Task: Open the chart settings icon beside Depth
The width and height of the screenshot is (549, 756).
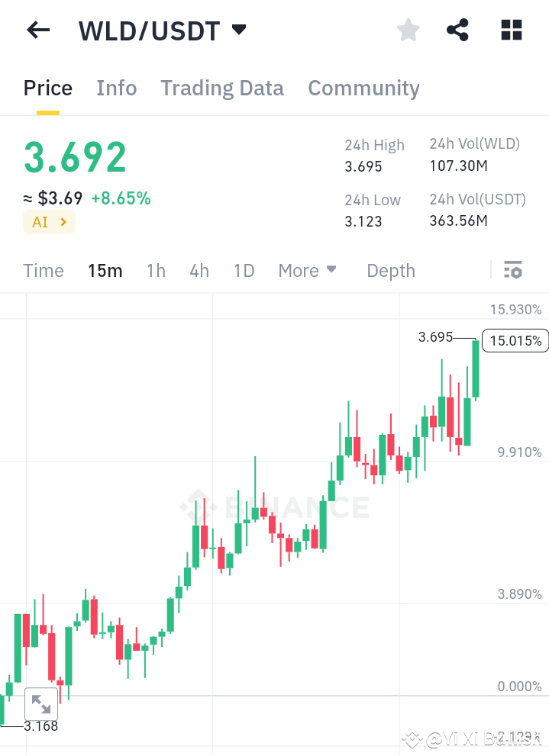Action: [513, 270]
